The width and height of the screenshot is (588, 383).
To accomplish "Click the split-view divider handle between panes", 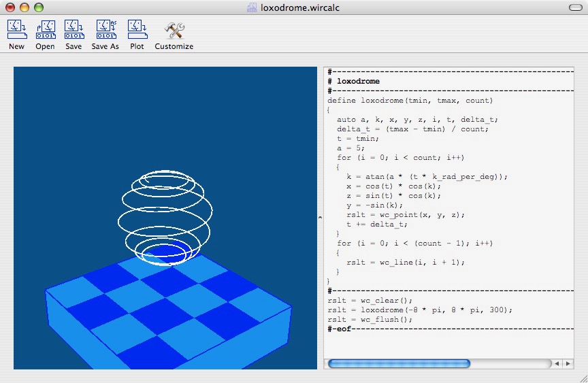I will pyautogui.click(x=320, y=218).
